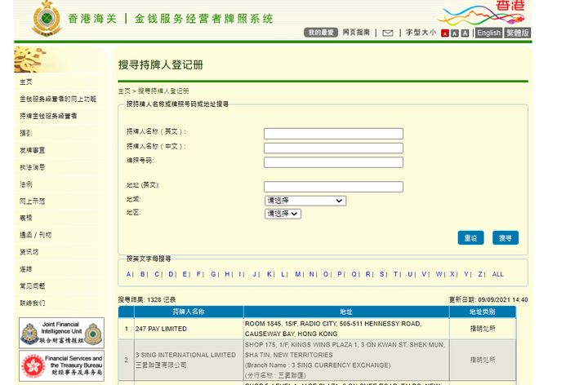This screenshot has width=588, height=385.
Task: Open 主页 in left sidebar menu
Action: pyautogui.click(x=26, y=82)
